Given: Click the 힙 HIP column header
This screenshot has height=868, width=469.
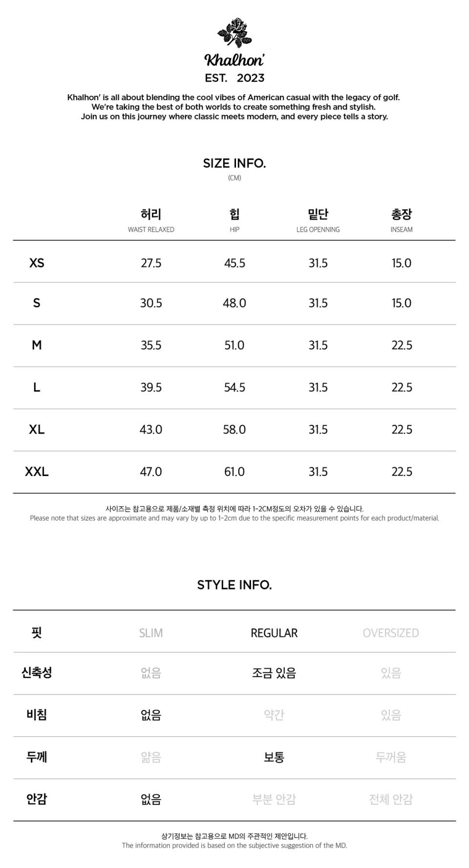Looking at the screenshot, I should coord(234,220).
